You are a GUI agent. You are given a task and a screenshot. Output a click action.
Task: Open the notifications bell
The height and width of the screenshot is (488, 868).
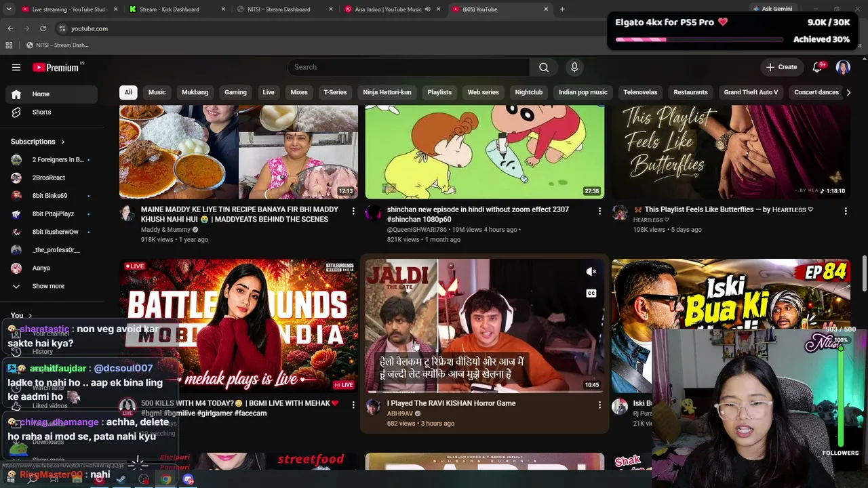[x=817, y=67]
